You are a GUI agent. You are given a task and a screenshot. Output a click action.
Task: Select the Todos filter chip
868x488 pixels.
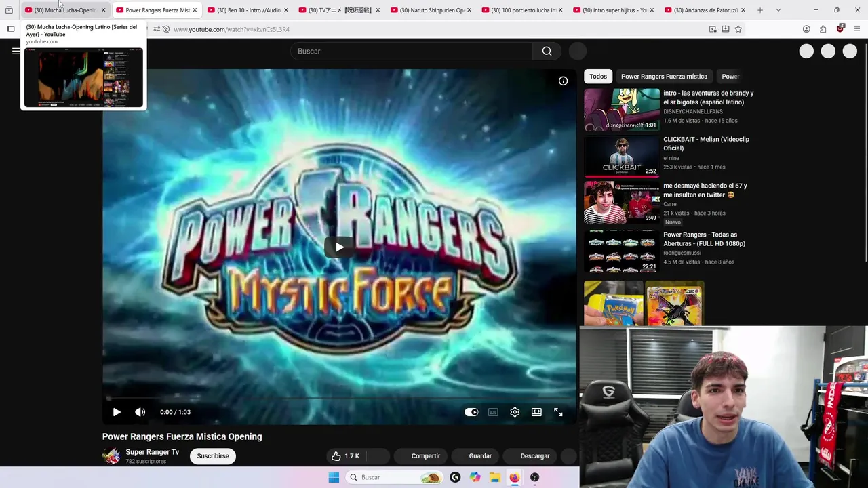point(598,77)
